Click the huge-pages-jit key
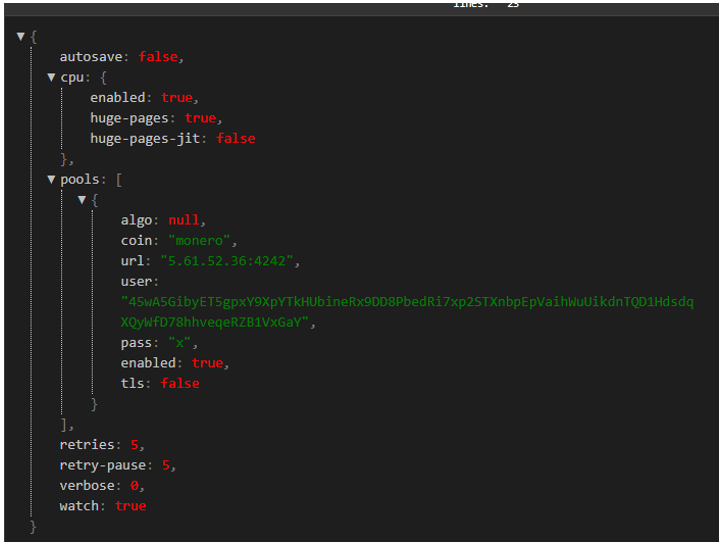 click(145, 139)
